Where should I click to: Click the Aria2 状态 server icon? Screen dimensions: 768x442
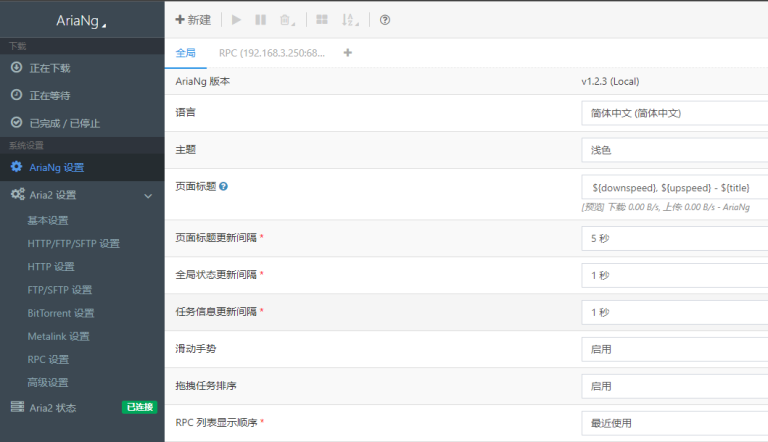pyautogui.click(x=17, y=407)
